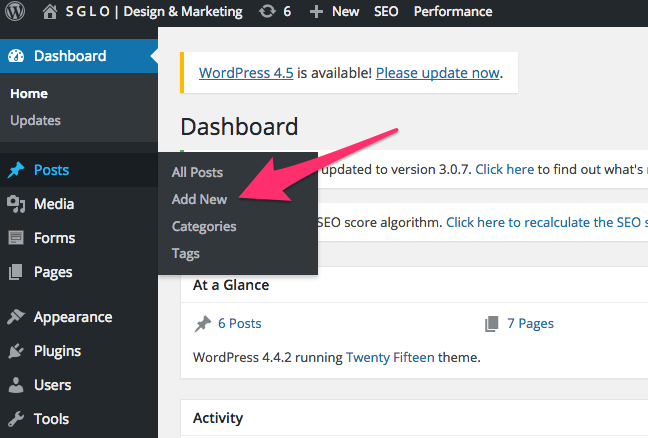Open the SEO admin bar menu
This screenshot has height=438, width=648.
[x=386, y=12]
